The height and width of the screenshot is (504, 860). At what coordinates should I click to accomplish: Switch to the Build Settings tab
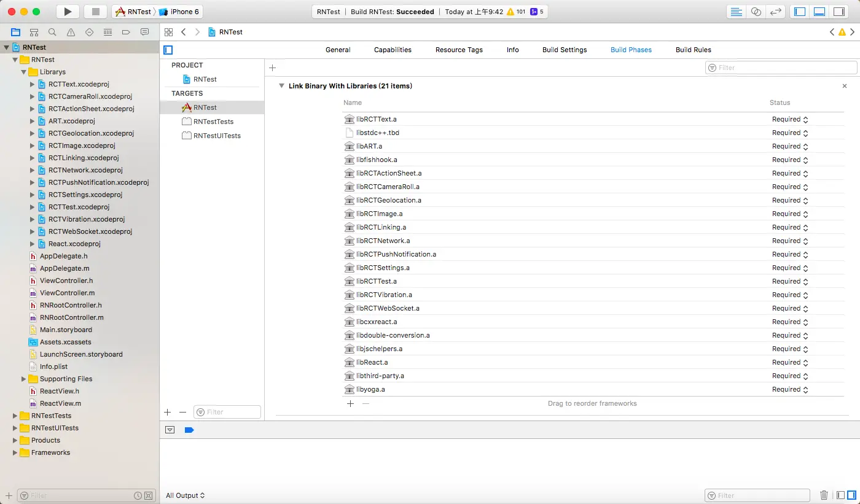[x=565, y=50]
